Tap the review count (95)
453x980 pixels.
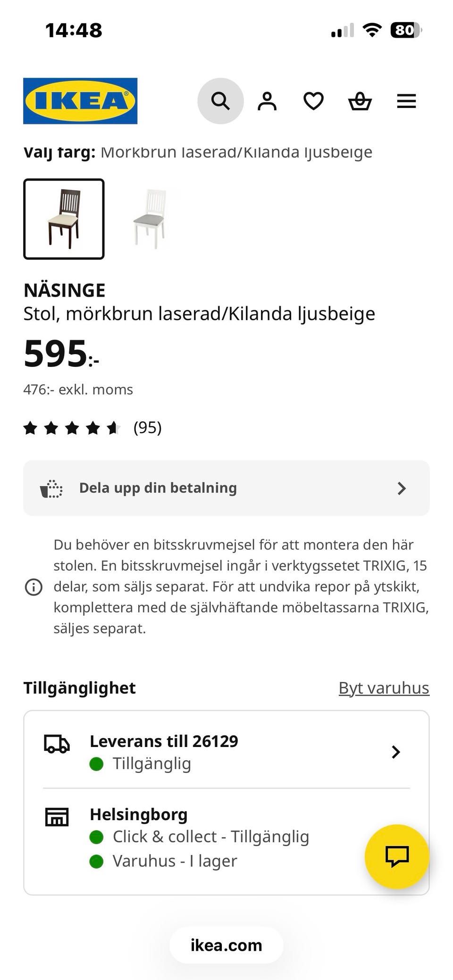(147, 428)
